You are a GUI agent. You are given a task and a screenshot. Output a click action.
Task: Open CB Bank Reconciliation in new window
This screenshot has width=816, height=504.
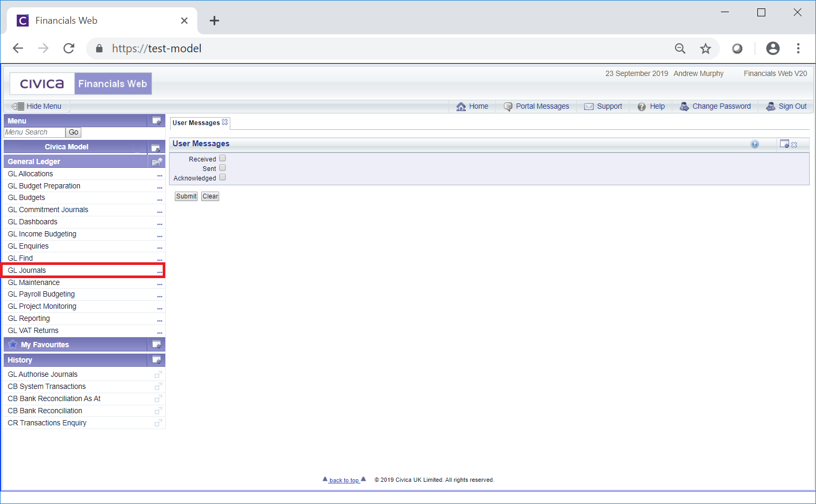[158, 411]
